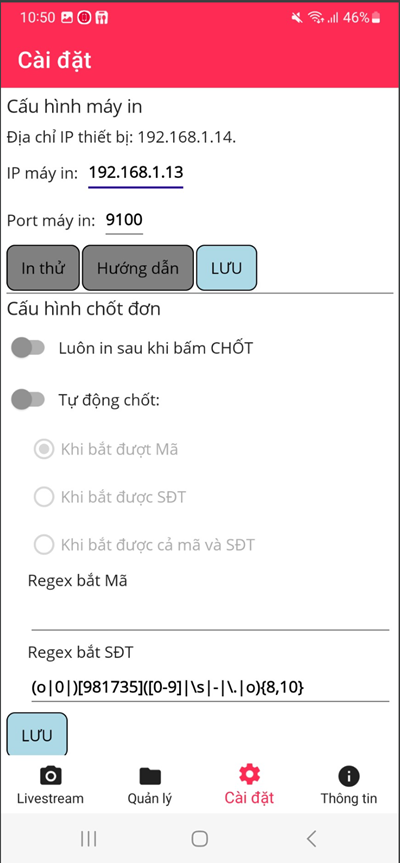Enable Luôn in sau khi bấm CHỐT
This screenshot has width=400, height=863.
pos(28,348)
